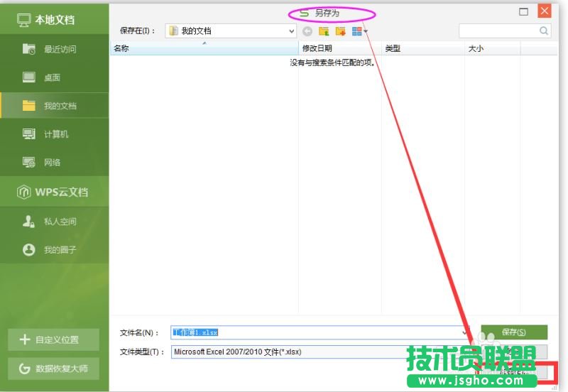
Task: Open the view mode menu icon
Action: pos(359,31)
